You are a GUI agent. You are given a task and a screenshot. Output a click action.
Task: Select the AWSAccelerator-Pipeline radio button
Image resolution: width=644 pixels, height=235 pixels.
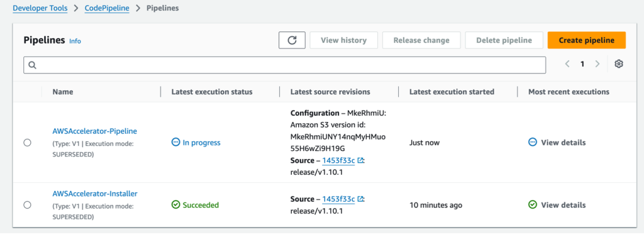[x=27, y=143]
